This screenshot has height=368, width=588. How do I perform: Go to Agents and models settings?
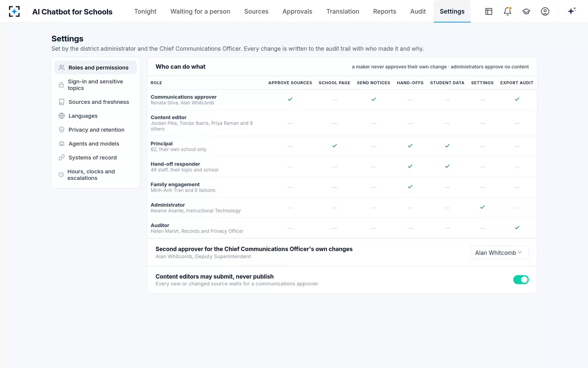pyautogui.click(x=96, y=144)
